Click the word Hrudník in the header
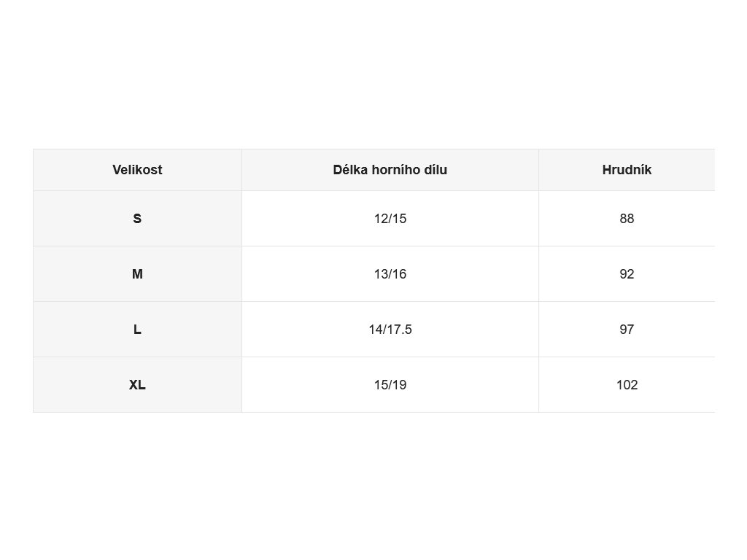The width and height of the screenshot is (747, 560). (627, 170)
